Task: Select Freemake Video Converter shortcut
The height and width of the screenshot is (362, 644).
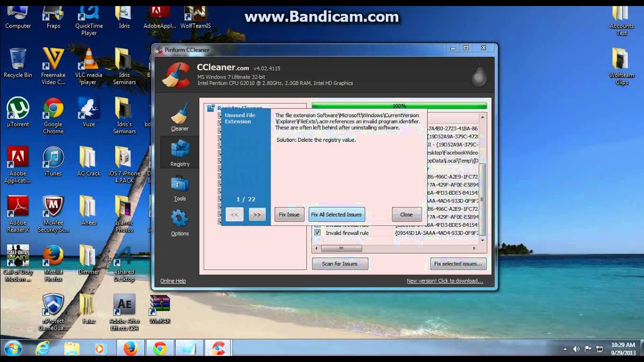Action: coord(53,66)
